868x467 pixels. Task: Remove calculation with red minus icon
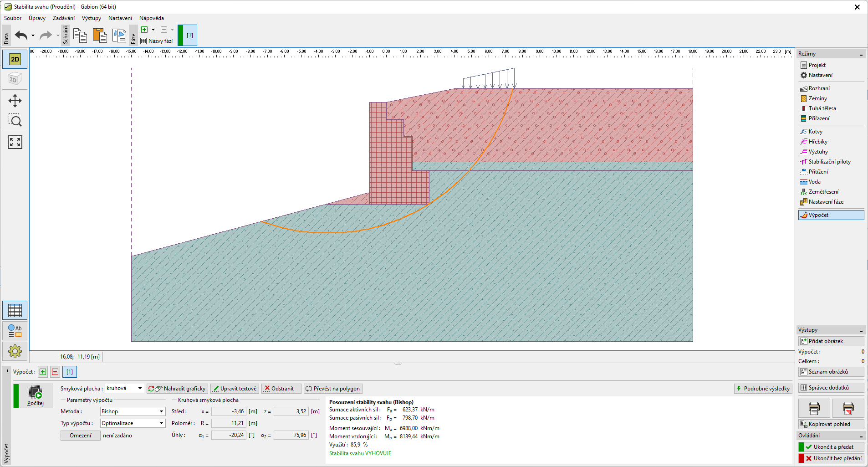pos(55,372)
